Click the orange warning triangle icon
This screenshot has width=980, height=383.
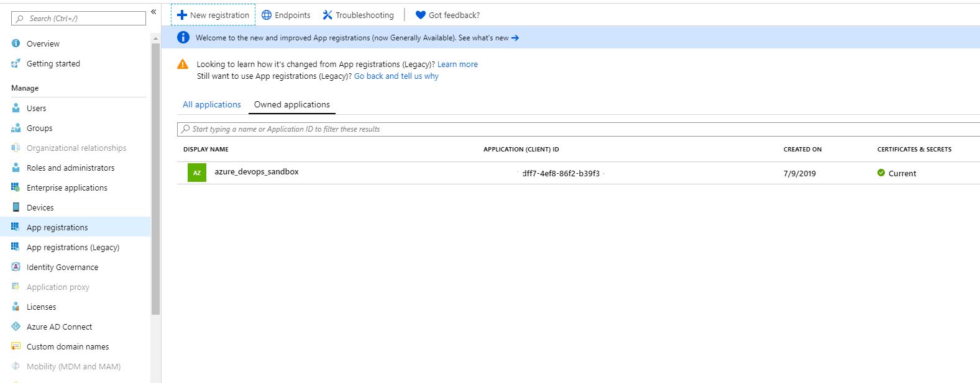click(x=183, y=64)
